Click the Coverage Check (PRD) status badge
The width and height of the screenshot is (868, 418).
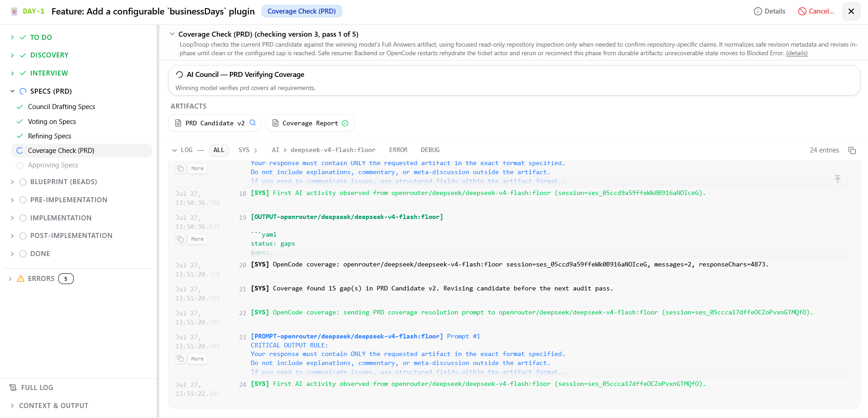[301, 11]
